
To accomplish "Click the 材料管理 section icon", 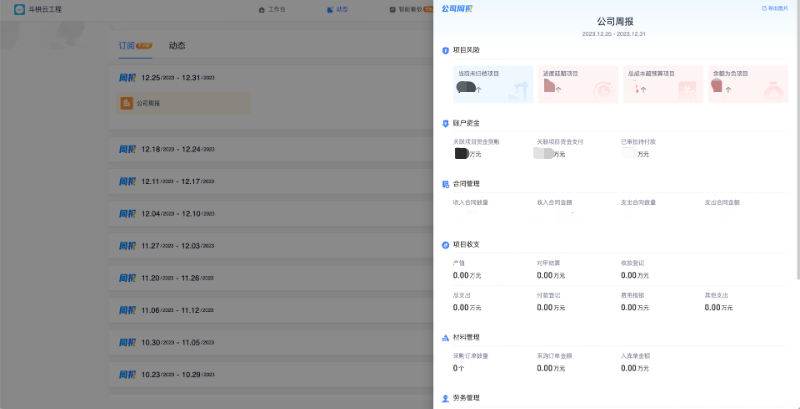I will click(445, 338).
